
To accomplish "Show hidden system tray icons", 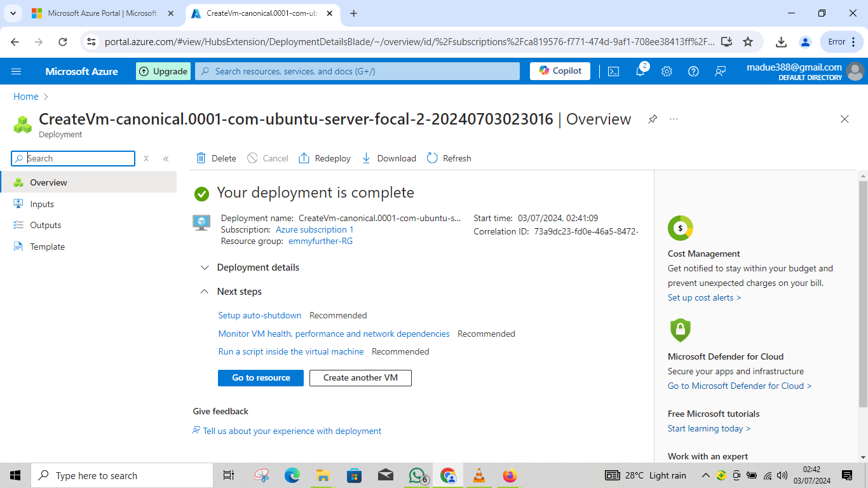I will 706,475.
